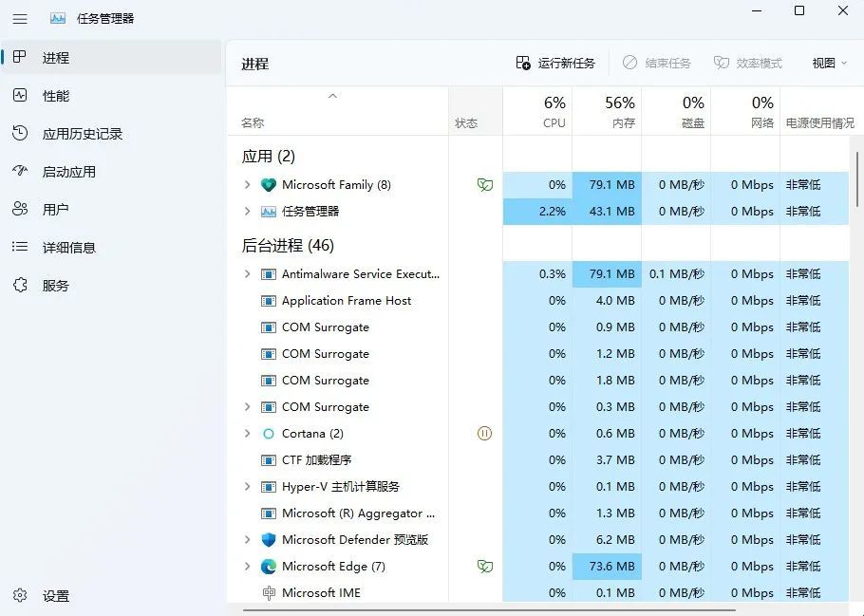Sort by the CPU column header
864x616 pixels.
(x=537, y=111)
